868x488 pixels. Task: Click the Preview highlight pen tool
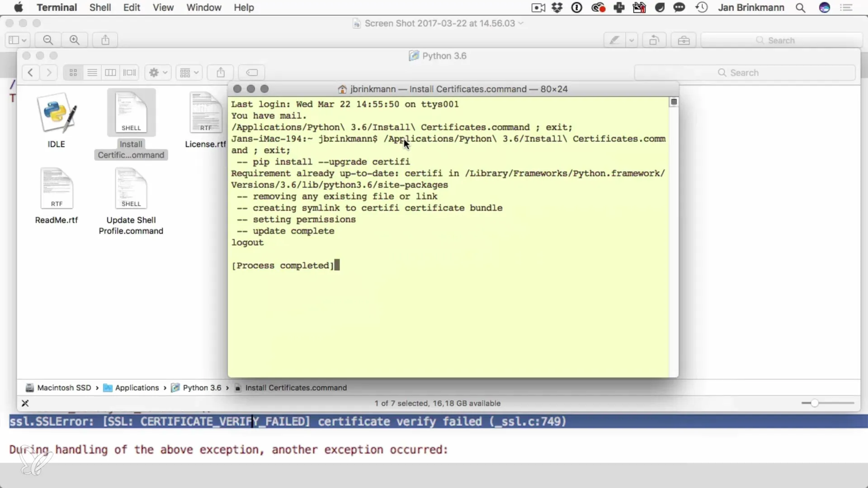click(614, 40)
